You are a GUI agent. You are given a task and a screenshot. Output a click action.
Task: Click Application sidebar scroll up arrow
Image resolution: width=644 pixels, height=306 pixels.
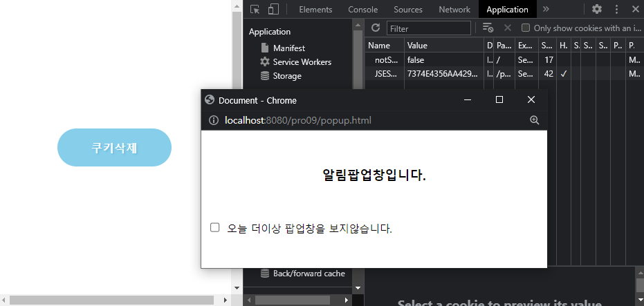click(358, 26)
